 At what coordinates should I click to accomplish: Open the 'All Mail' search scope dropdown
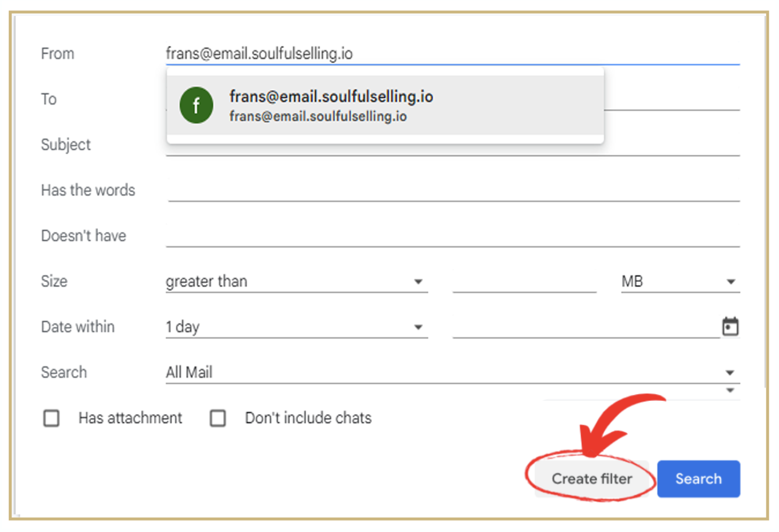click(452, 373)
